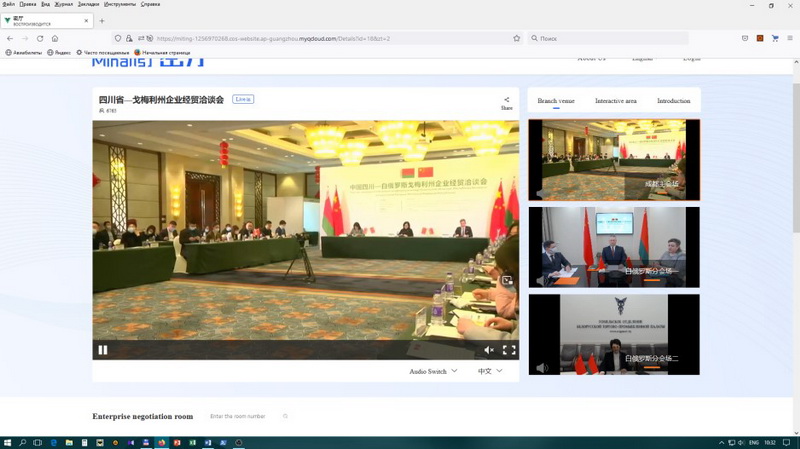This screenshot has width=800, height=449.
Task: Click the site security lock icon
Action: (129, 38)
